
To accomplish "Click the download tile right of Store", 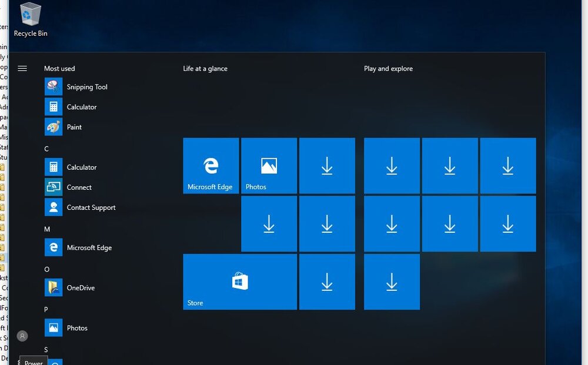I will 327,282.
